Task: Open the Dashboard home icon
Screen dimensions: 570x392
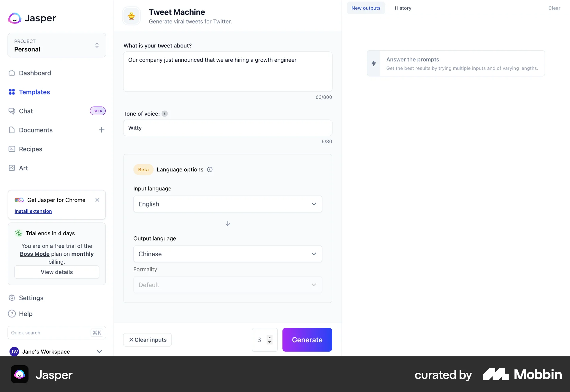Action: click(12, 73)
